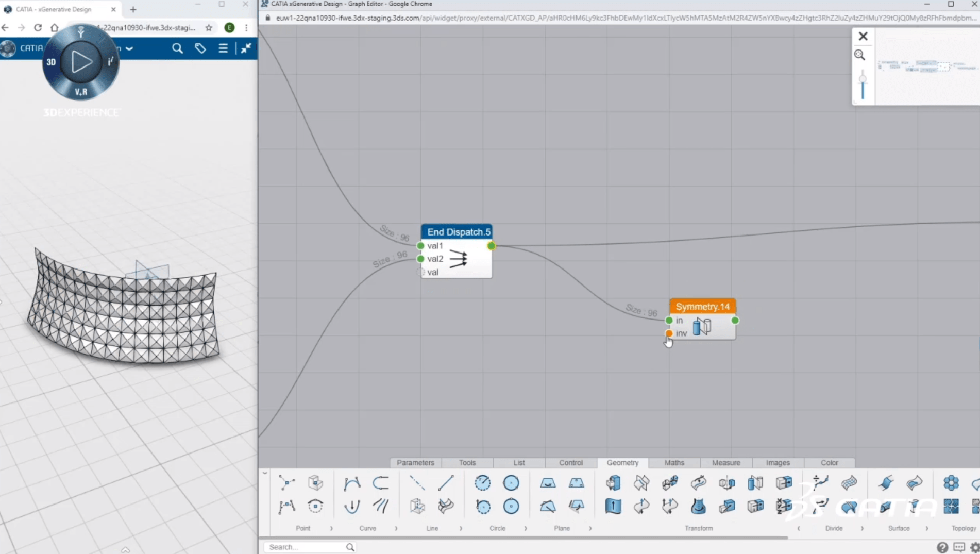Viewport: 980px width, 554px height.
Task: Expand the Circle group arrow
Action: pos(526,528)
